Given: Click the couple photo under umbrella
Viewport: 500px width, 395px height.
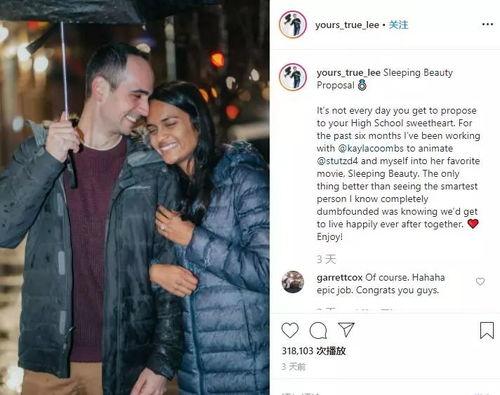Looking at the screenshot, I should 135,197.
